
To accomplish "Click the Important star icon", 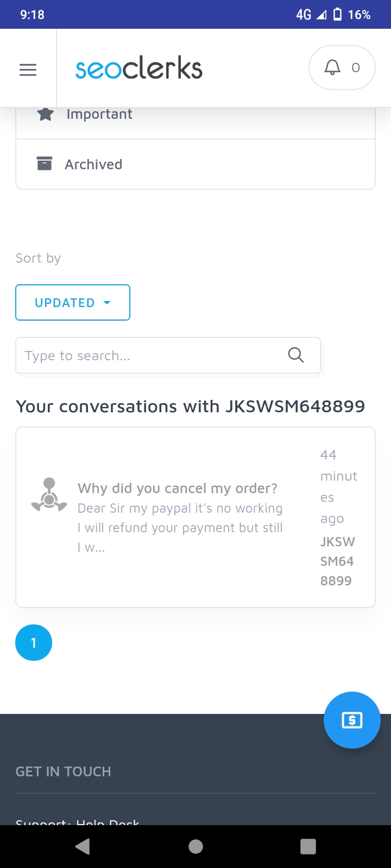I will coord(46,114).
